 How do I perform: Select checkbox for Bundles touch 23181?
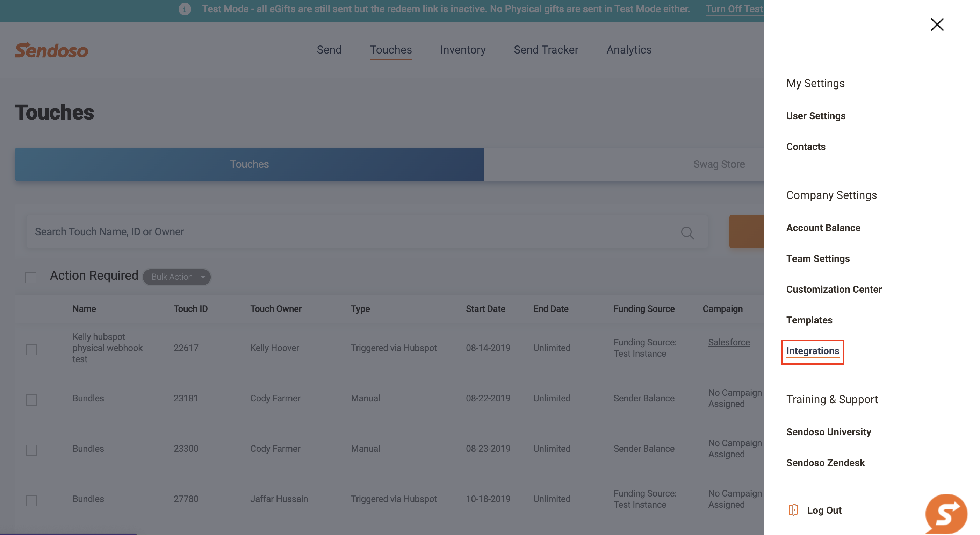[x=31, y=400]
